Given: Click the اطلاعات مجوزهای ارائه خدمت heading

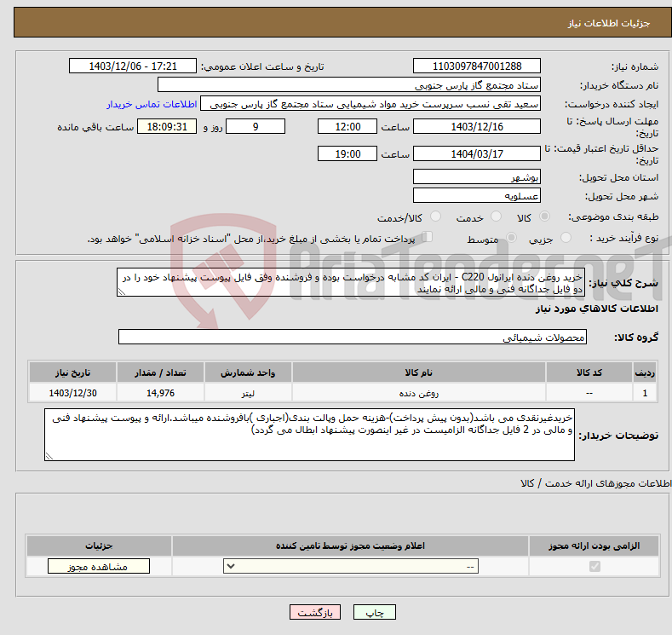Looking at the screenshot, I should [x=595, y=483].
